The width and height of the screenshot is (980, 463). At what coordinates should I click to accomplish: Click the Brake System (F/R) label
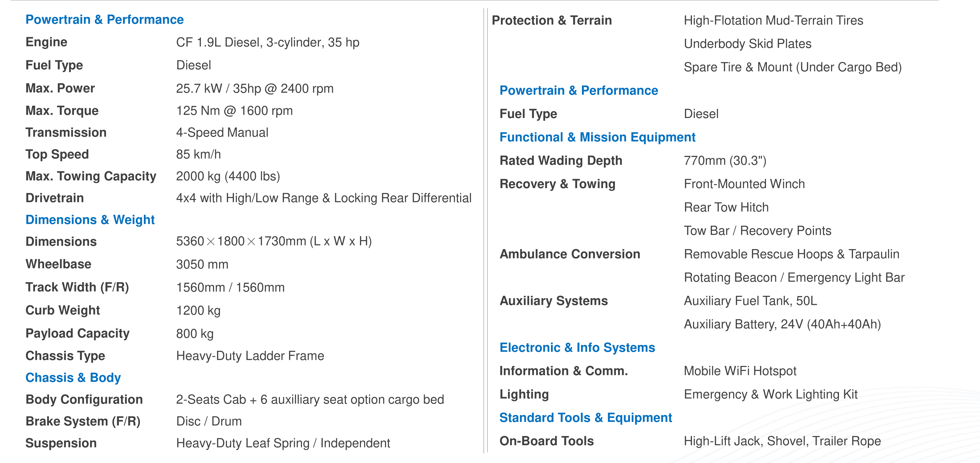[83, 421]
